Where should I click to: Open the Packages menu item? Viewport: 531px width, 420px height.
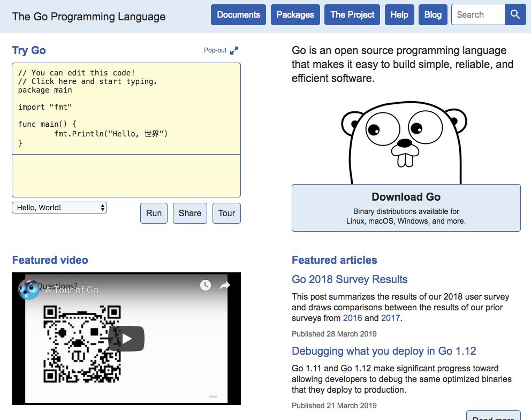pos(295,15)
